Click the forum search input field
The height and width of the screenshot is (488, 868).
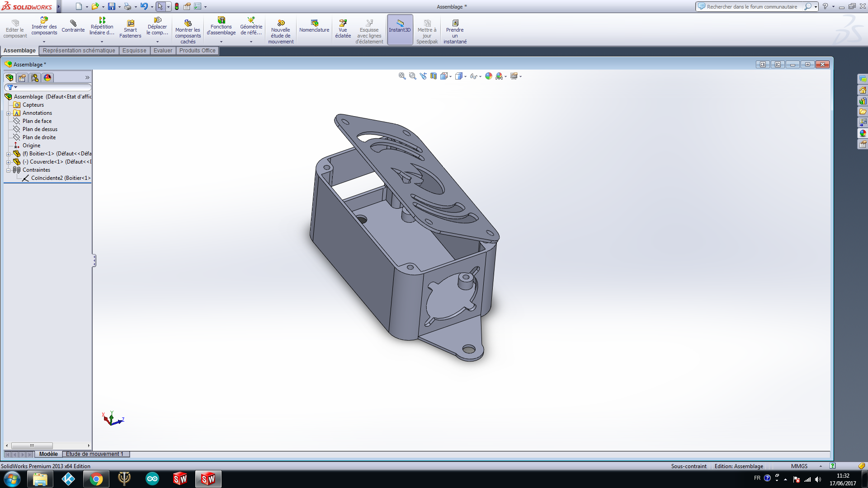click(x=753, y=7)
